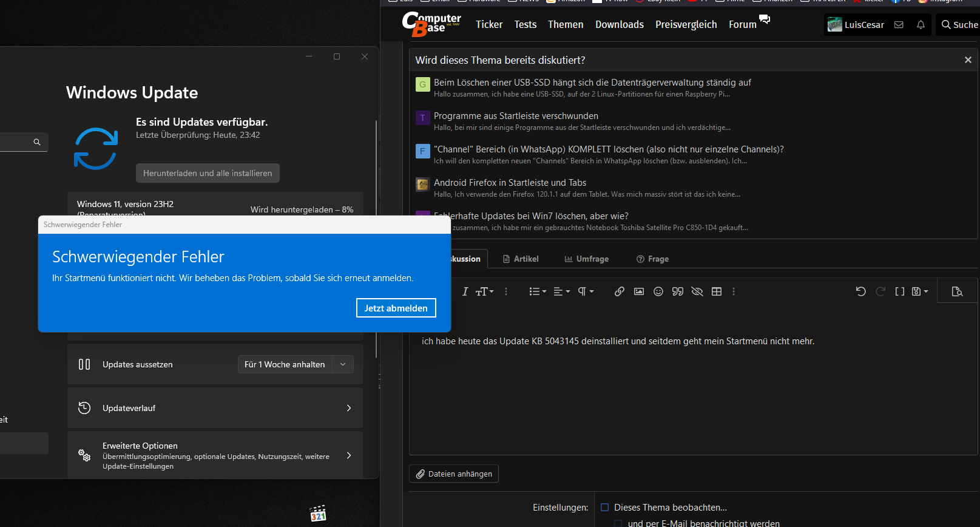Open the list type dropdown in editor

538,291
